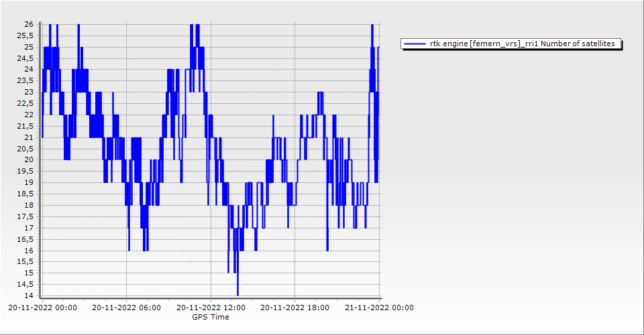Click the blue line sample in the legend
The image size is (644, 335).
[415, 44]
